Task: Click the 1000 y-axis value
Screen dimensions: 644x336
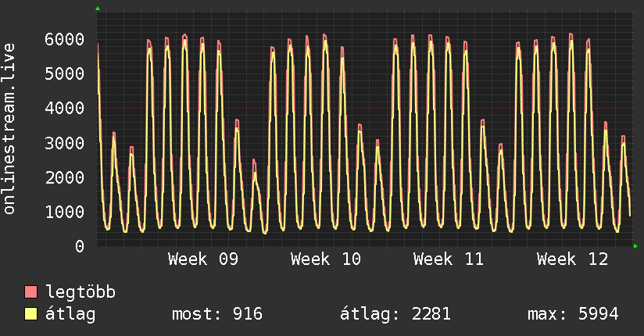Action: click(x=65, y=212)
